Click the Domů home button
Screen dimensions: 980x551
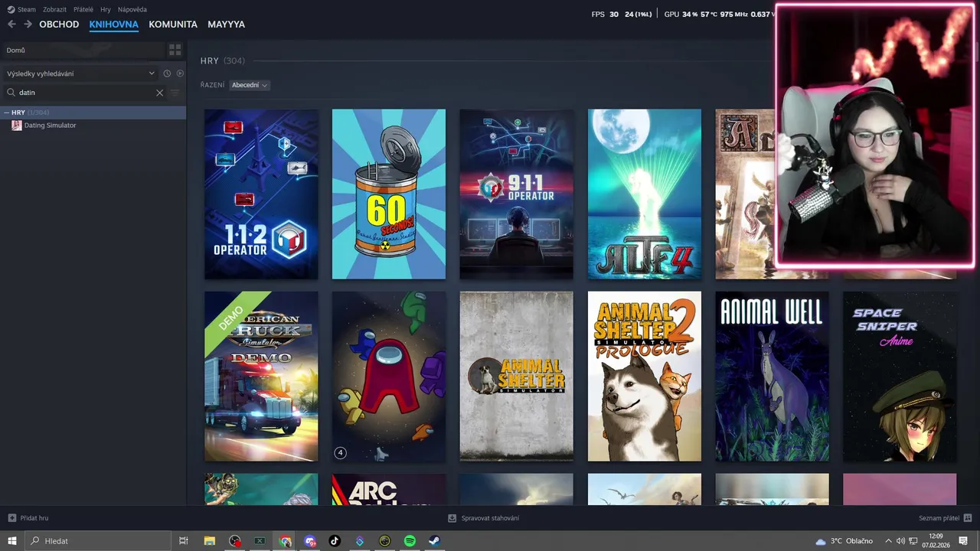click(x=83, y=50)
